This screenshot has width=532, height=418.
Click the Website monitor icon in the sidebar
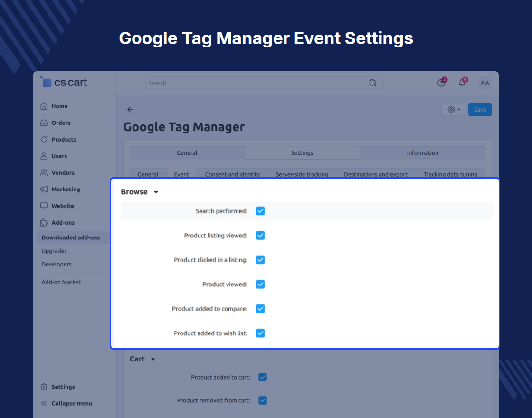tap(44, 206)
